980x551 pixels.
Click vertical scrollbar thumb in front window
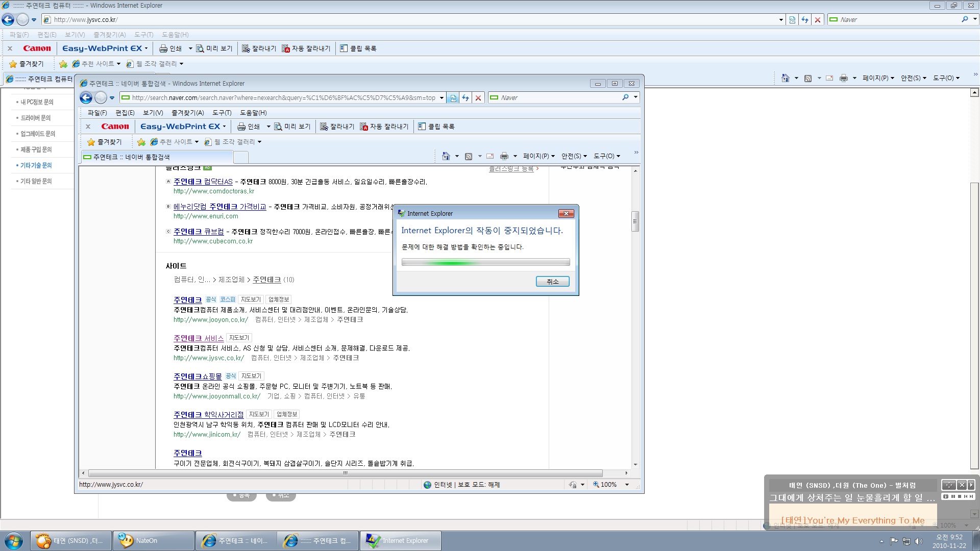[635, 221]
